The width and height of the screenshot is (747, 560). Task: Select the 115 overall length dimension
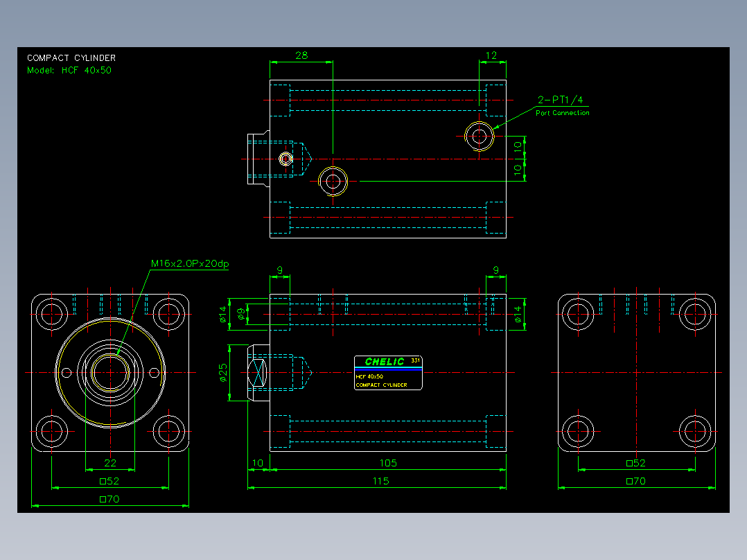coord(380,481)
